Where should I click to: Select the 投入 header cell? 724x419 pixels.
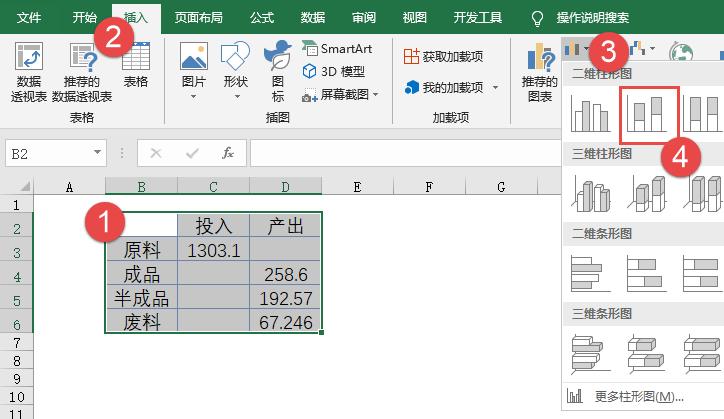pos(213,225)
